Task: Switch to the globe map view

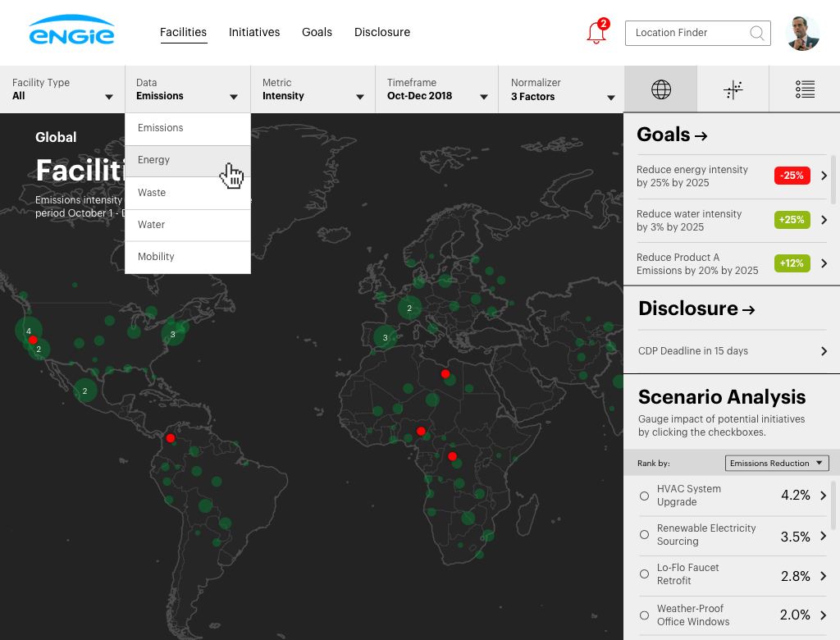Action: coord(660,89)
